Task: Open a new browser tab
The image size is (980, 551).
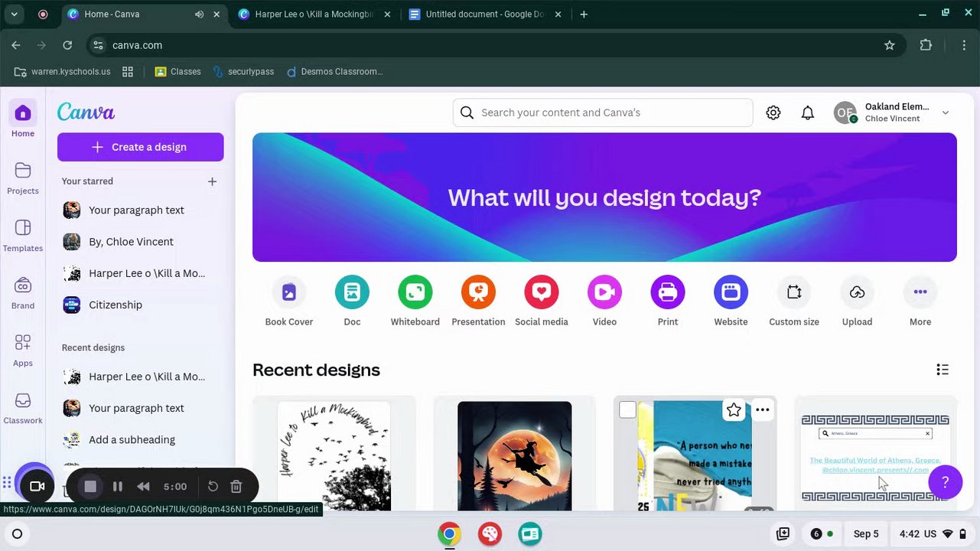Action: pyautogui.click(x=584, y=15)
